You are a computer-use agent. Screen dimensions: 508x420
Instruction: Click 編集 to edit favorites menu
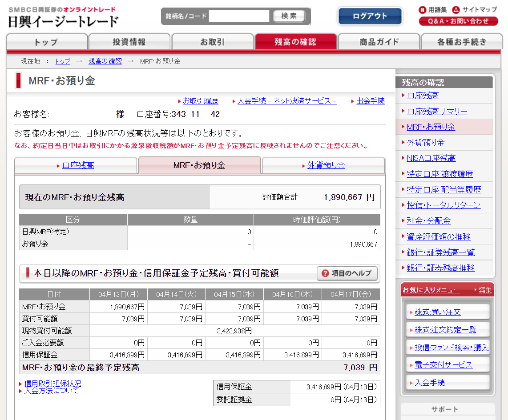pos(485,290)
